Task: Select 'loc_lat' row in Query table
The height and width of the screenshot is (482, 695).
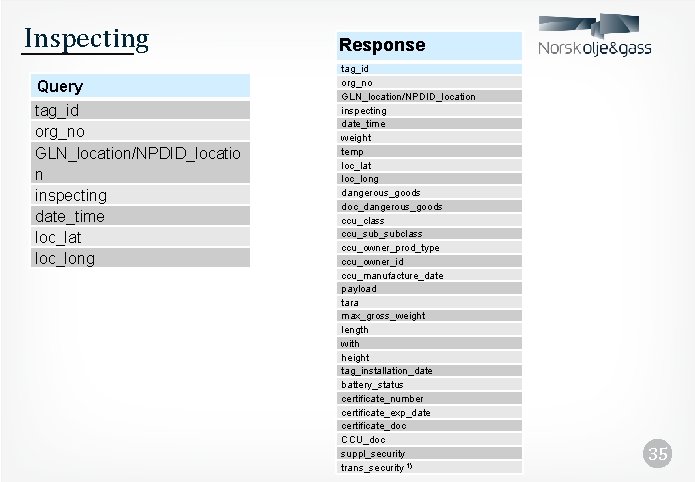Action: 140,237
